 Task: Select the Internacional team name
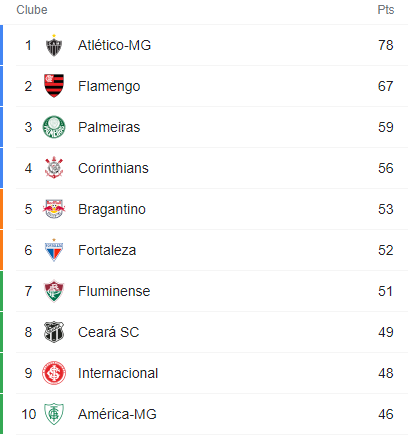[x=118, y=373]
